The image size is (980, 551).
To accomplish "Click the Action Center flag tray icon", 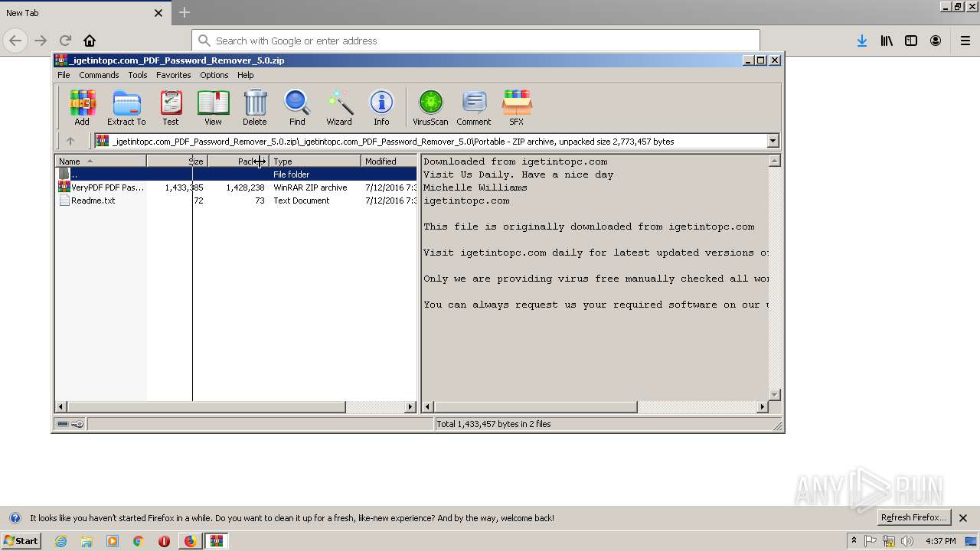I will [x=871, y=541].
